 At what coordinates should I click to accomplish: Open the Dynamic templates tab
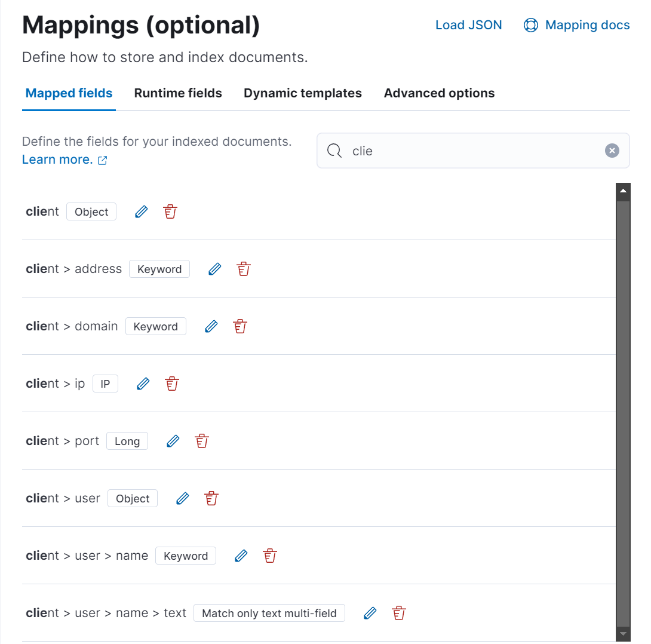click(302, 93)
